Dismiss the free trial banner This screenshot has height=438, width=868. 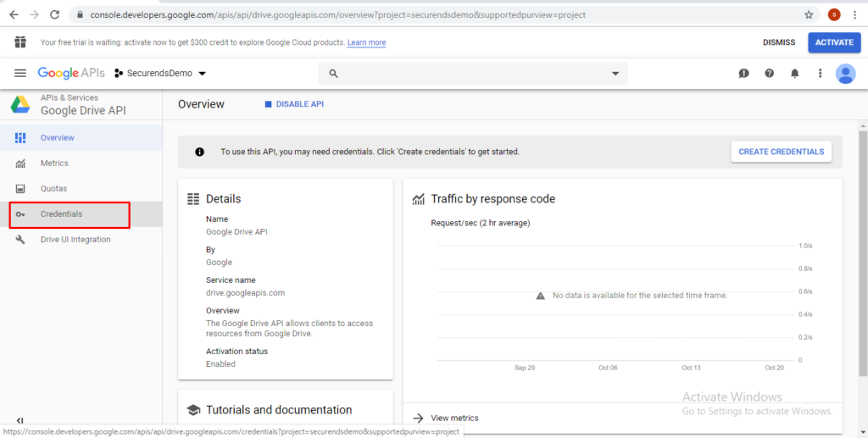pos(779,42)
